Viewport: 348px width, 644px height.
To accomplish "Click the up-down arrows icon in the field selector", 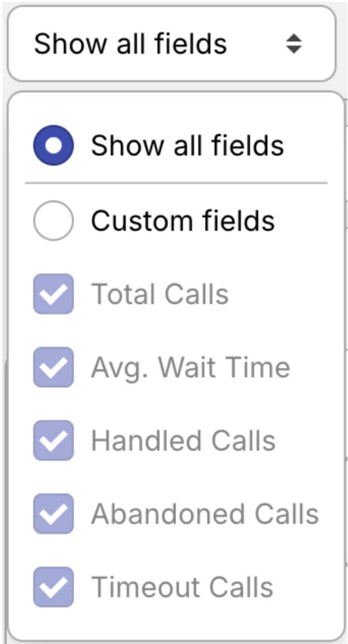I will point(294,44).
